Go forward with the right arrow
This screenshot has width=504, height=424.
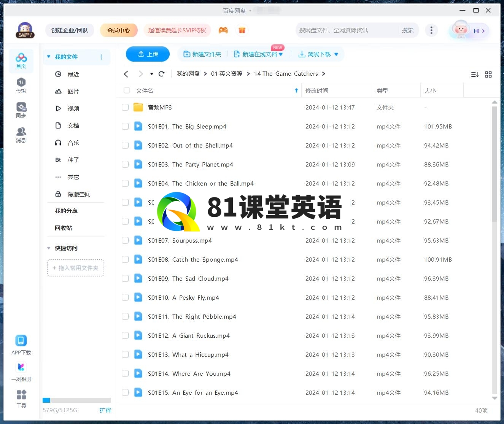coord(141,74)
